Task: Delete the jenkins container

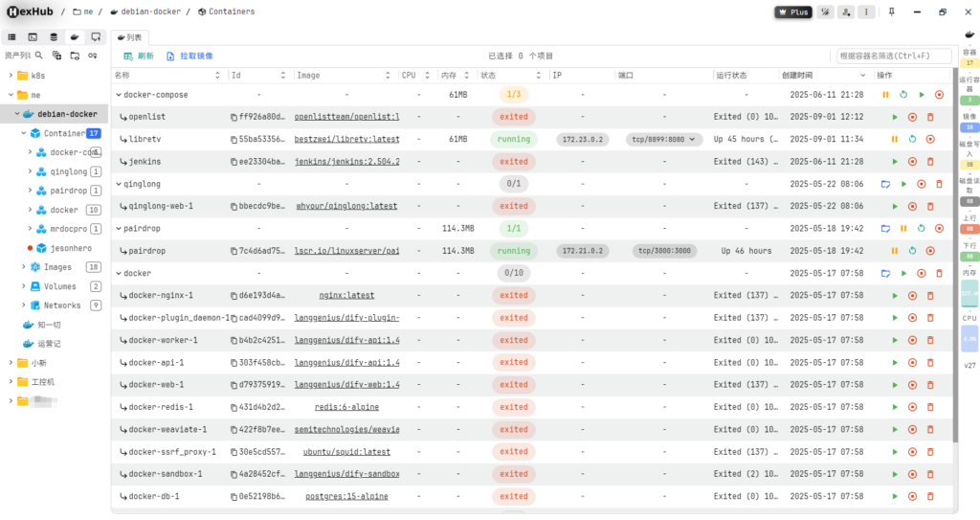Action: point(929,162)
